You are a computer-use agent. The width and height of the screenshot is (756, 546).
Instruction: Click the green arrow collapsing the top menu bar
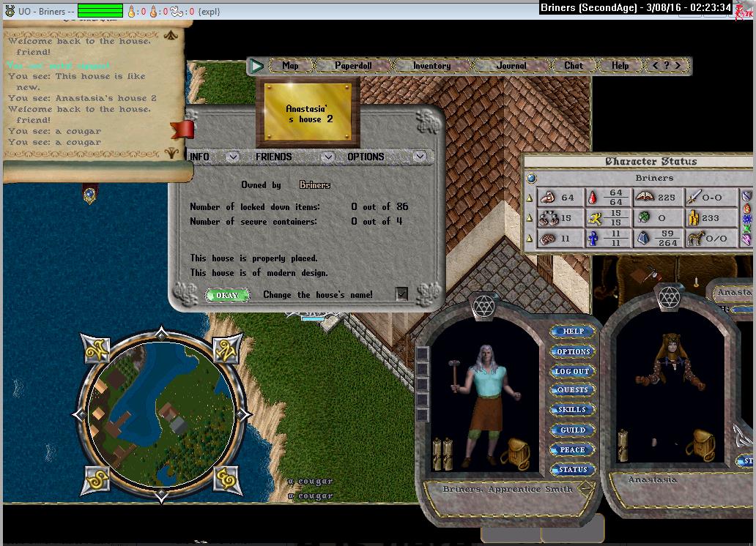point(256,66)
